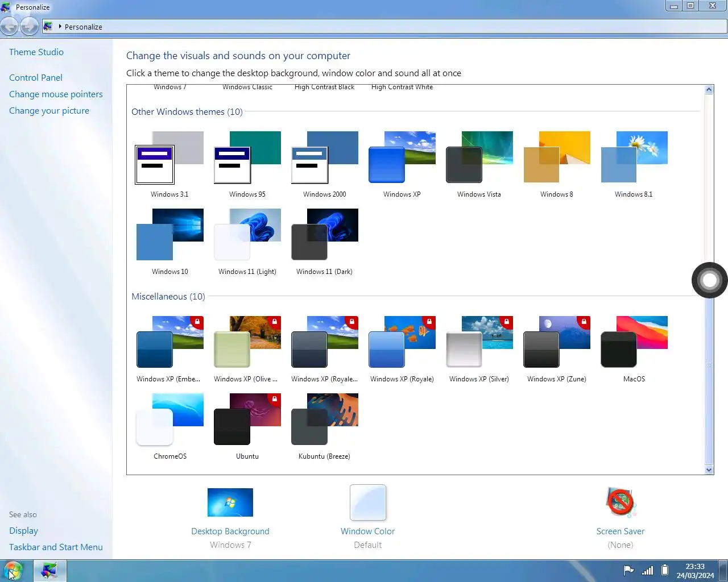Click the Personalize address bar field

click(x=384, y=26)
